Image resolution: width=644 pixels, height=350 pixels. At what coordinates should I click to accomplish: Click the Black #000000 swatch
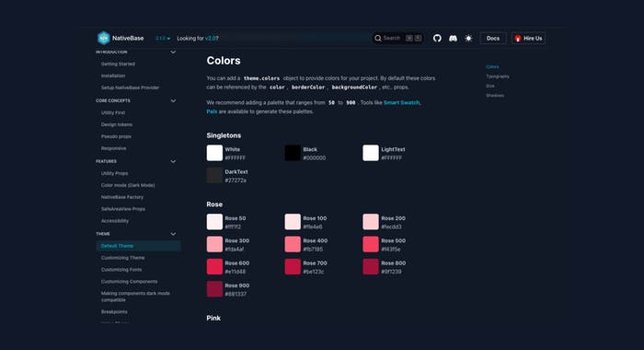pos(293,153)
